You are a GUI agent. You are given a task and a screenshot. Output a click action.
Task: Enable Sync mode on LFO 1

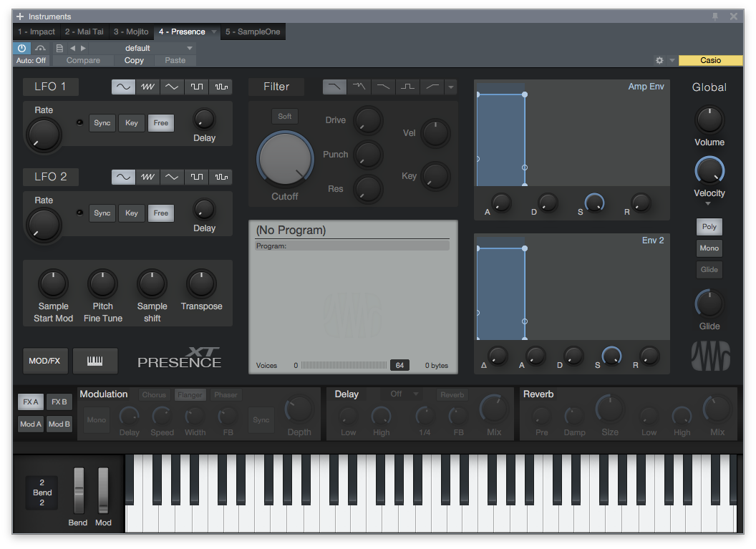click(102, 123)
